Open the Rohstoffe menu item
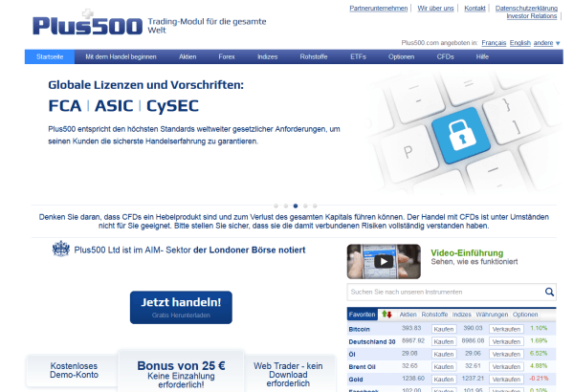Image resolution: width=574 pixels, height=392 pixels. pyautogui.click(x=314, y=56)
